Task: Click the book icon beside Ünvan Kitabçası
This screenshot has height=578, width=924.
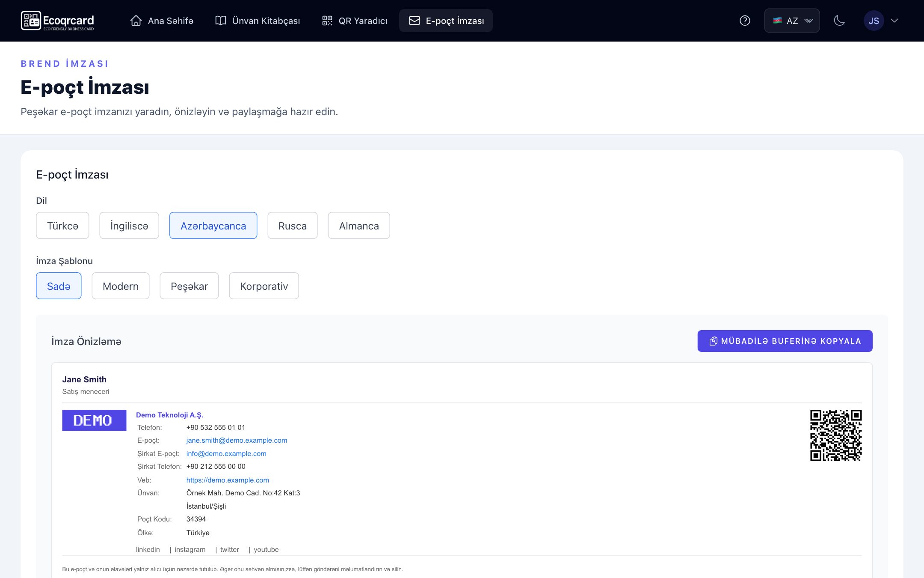Action: click(220, 21)
